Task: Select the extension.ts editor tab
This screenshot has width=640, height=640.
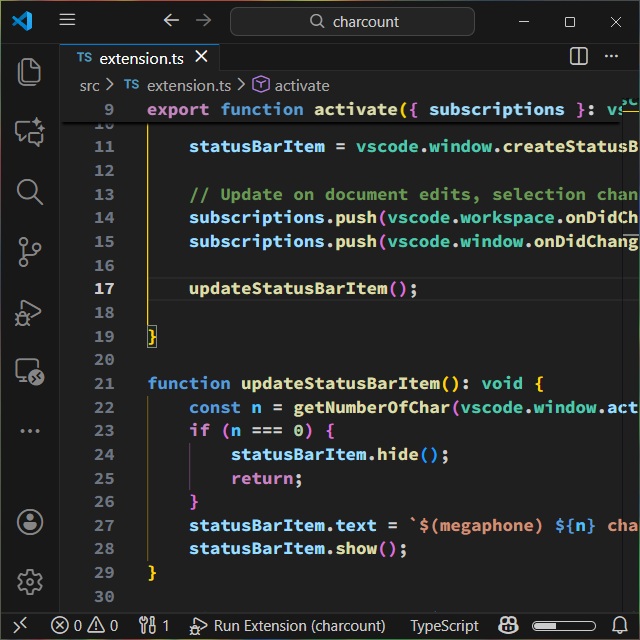Action: pos(138,58)
